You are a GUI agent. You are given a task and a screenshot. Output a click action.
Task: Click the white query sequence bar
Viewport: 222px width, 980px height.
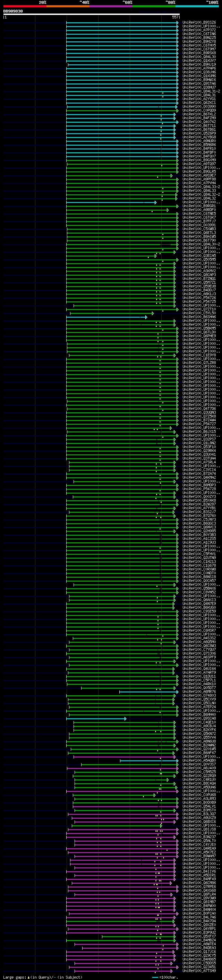tap(92, 15)
